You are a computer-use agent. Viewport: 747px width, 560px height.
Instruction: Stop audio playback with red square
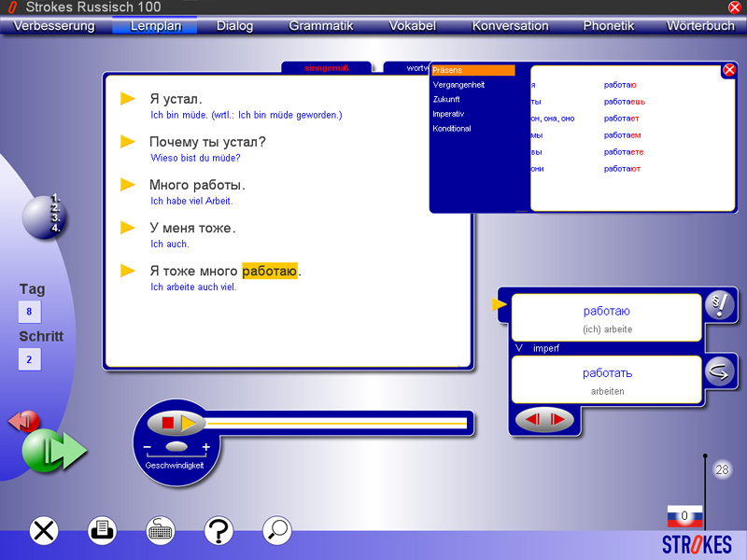[x=168, y=423]
